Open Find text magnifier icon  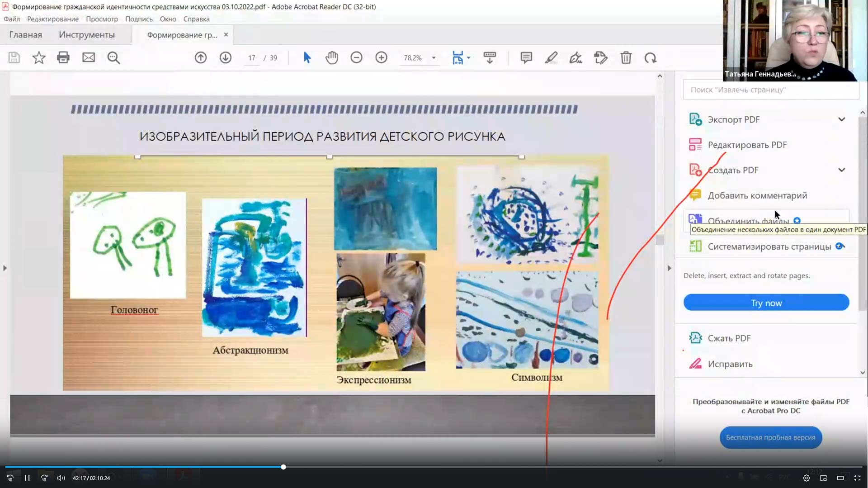(113, 57)
